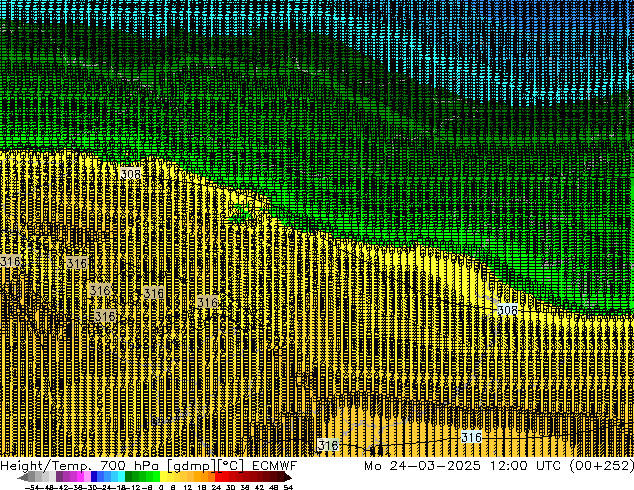
Task: Click the '48' legend value
Action: (x=274, y=488)
